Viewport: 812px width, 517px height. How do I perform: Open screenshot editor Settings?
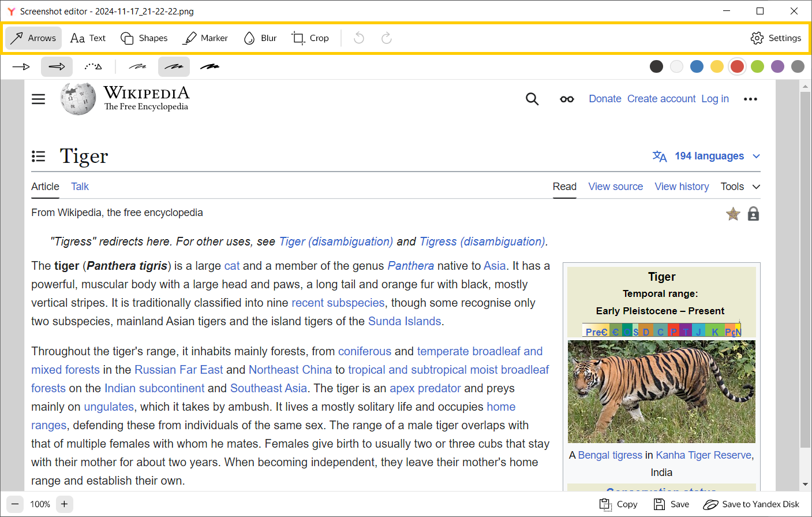[776, 38]
